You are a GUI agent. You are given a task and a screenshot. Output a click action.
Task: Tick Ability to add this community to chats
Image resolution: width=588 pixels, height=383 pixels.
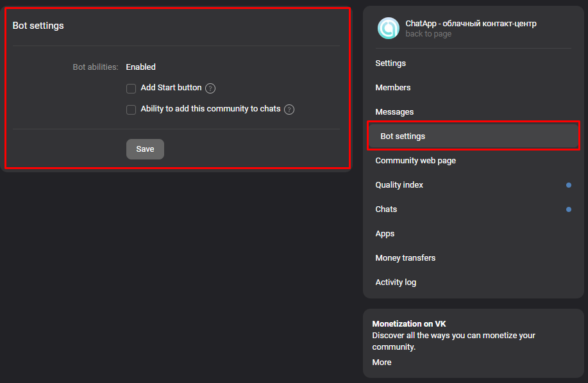(x=131, y=110)
